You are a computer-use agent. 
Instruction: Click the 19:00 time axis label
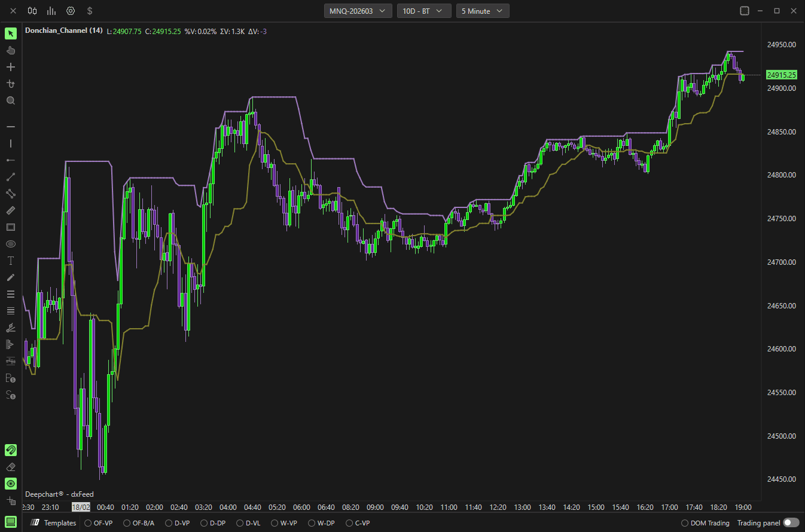pyautogui.click(x=743, y=507)
